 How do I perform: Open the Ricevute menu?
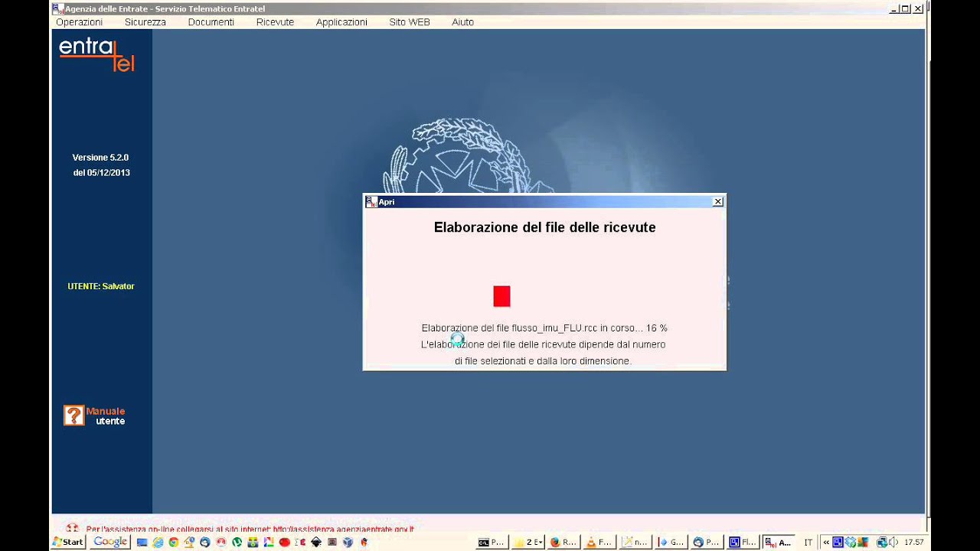pyautogui.click(x=275, y=22)
